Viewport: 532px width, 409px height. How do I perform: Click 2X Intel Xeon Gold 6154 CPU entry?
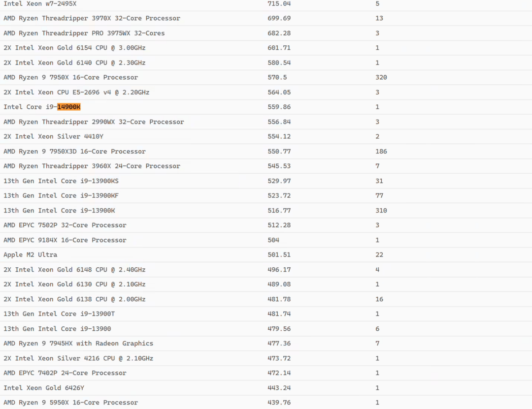click(74, 48)
